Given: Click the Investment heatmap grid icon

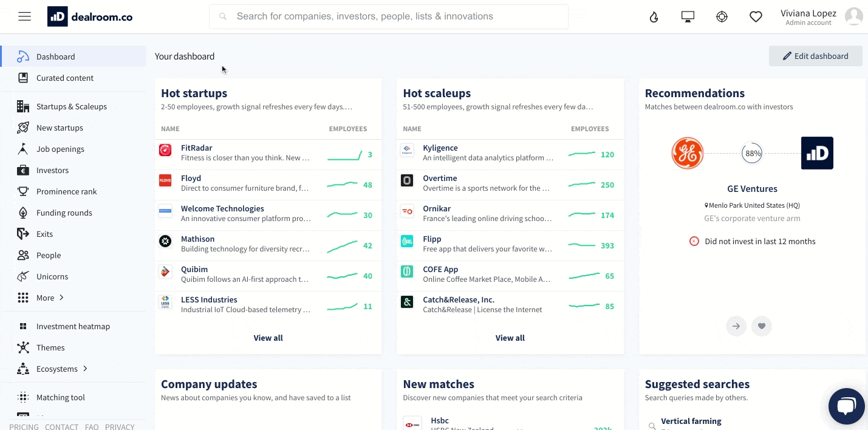Looking at the screenshot, I should (23, 326).
